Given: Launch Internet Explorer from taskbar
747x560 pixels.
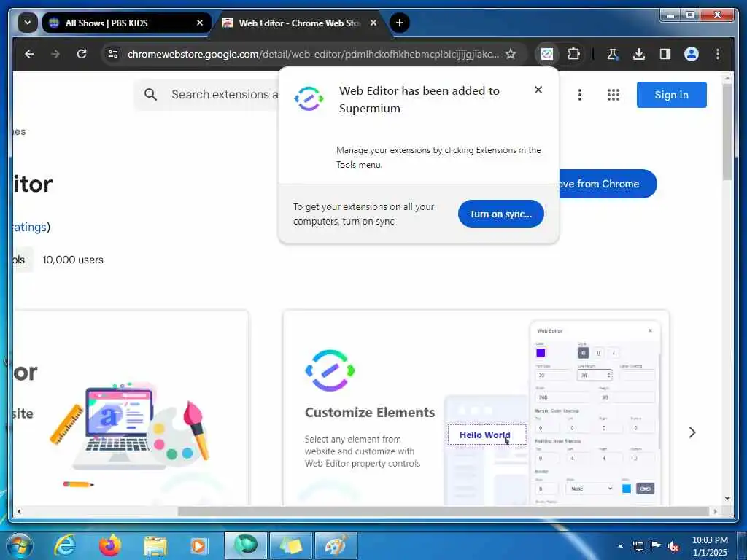Looking at the screenshot, I should click(x=65, y=545).
